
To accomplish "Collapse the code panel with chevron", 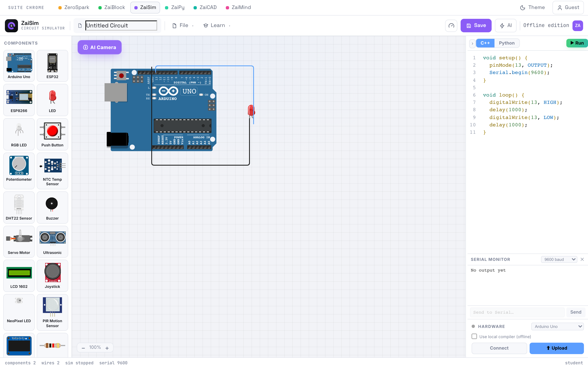I will [x=472, y=43].
